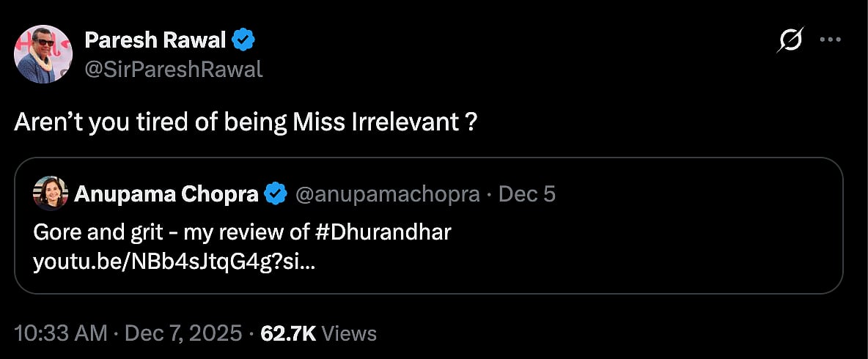
Task: Follow the youtu.be review link
Action: [174, 262]
